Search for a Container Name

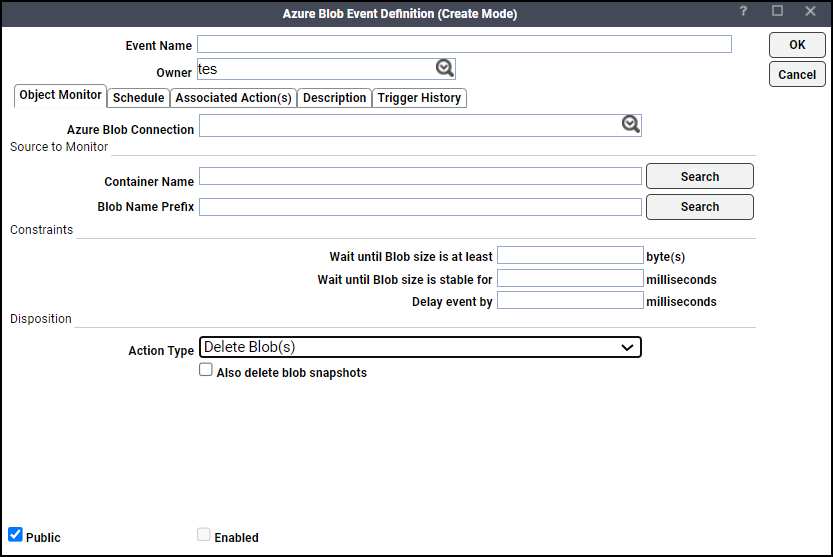point(700,176)
